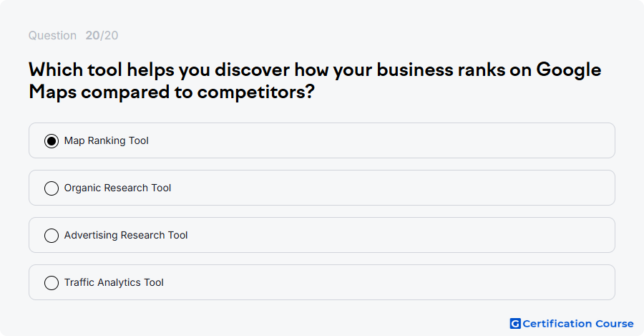Viewport: 644px width, 336px height.
Task: Click the blue G logo icon
Action: pos(515,324)
